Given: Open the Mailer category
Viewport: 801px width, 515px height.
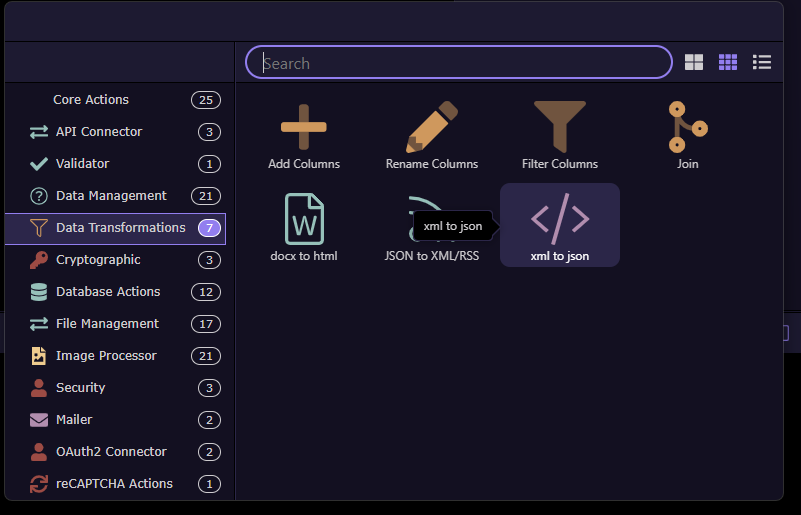Looking at the screenshot, I should (115, 420).
